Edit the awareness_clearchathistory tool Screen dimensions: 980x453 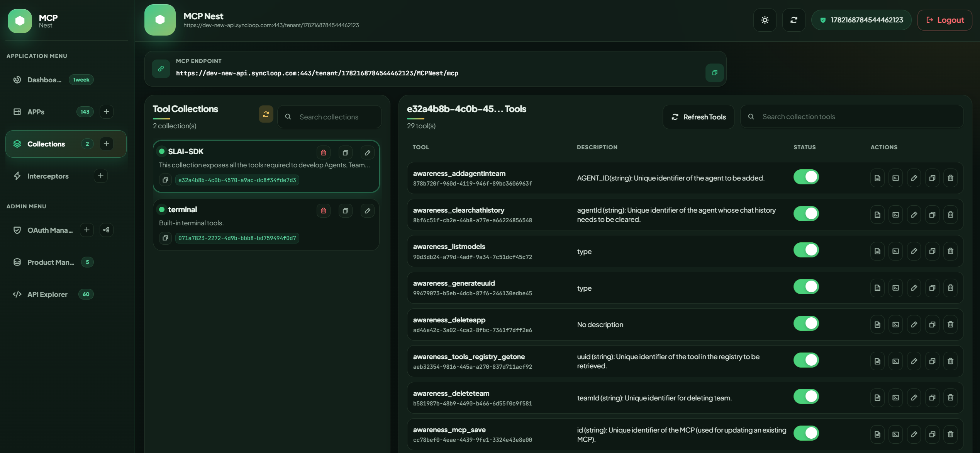point(914,215)
